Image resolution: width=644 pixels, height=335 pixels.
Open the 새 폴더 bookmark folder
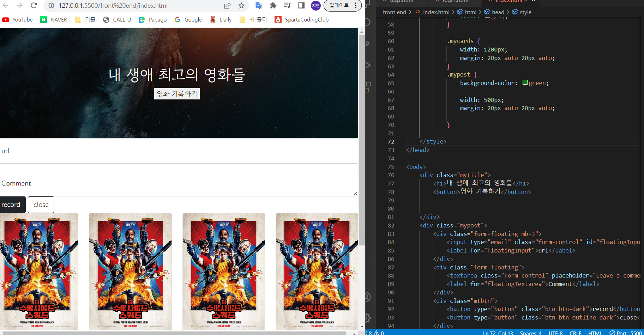coord(253,20)
